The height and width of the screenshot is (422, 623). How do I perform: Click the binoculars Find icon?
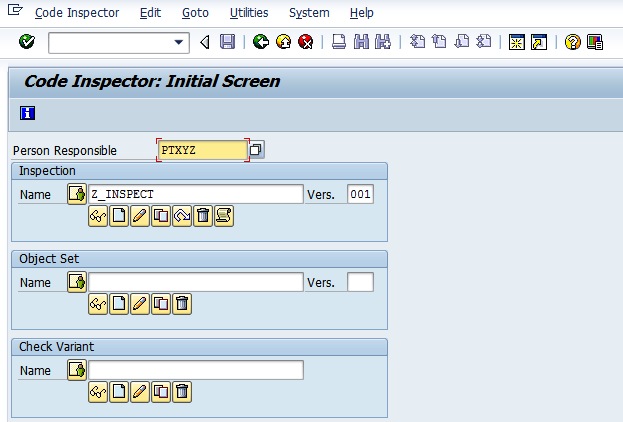click(x=361, y=42)
